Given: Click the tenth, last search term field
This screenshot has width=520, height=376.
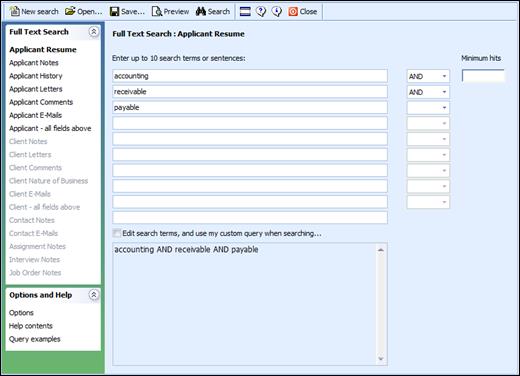Looking at the screenshot, I should pos(250,217).
